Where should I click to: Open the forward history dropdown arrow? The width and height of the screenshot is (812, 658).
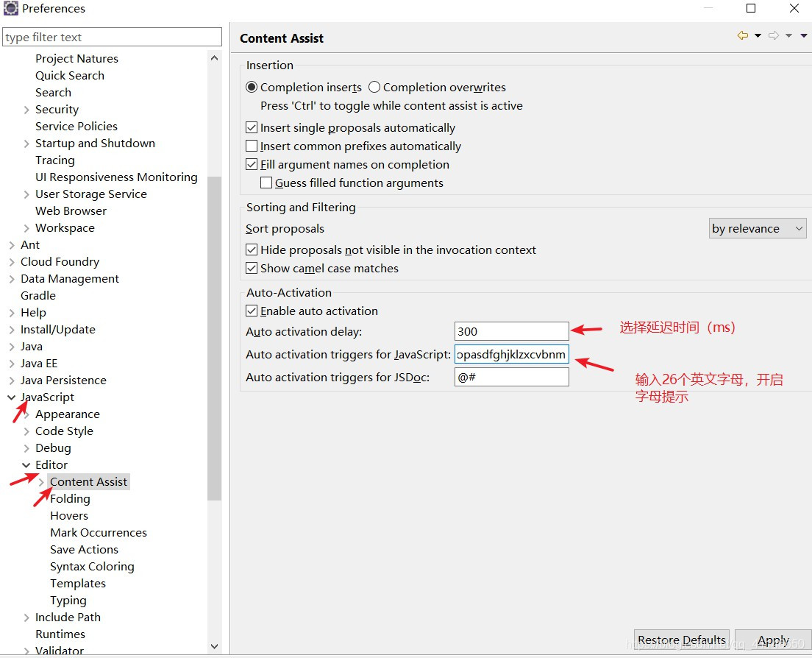(788, 36)
